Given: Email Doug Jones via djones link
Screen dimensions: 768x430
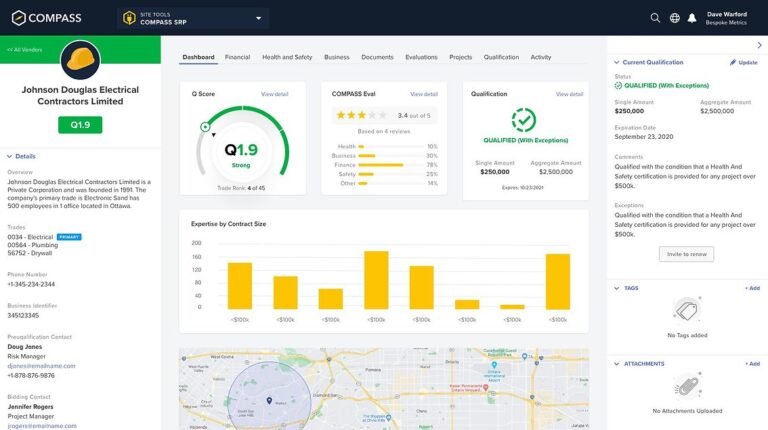Looking at the screenshot, I should [41, 366].
